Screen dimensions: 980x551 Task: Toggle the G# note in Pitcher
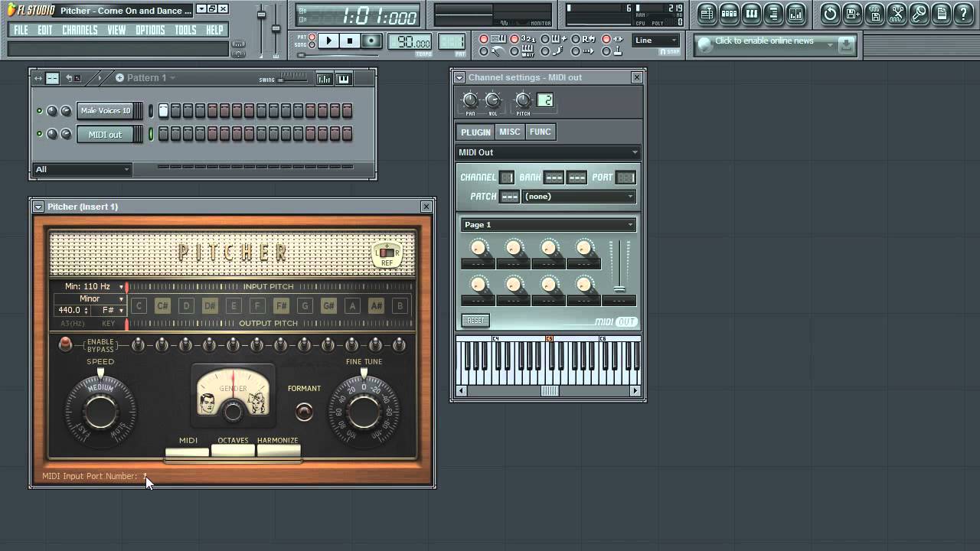point(328,306)
